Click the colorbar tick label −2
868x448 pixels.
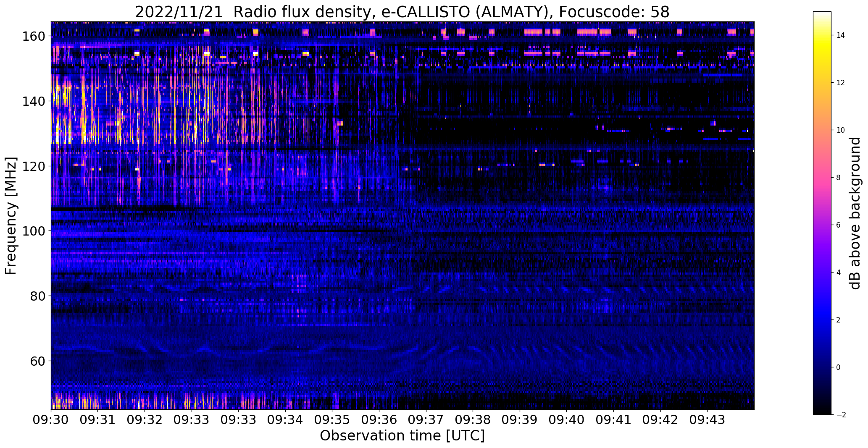pyautogui.click(x=841, y=415)
